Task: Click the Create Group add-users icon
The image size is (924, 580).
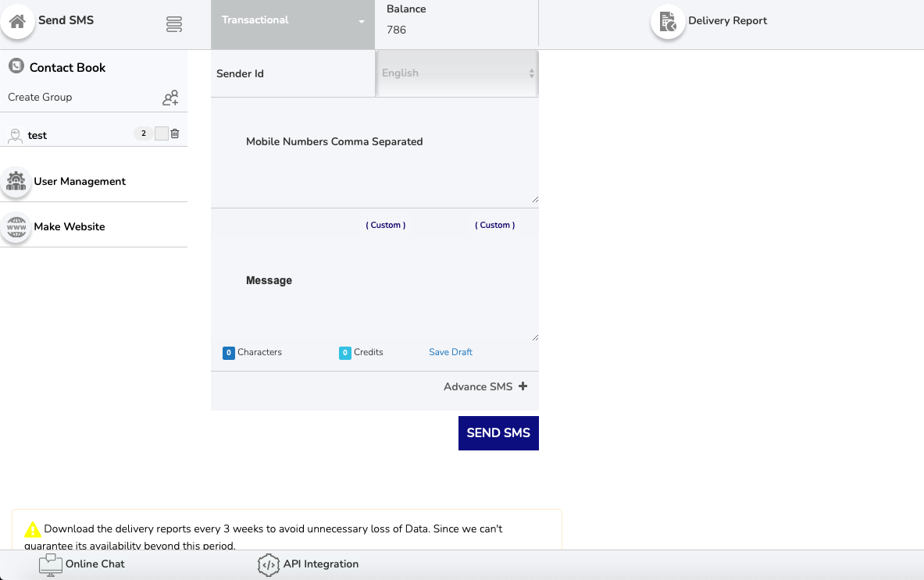Action: tap(170, 98)
